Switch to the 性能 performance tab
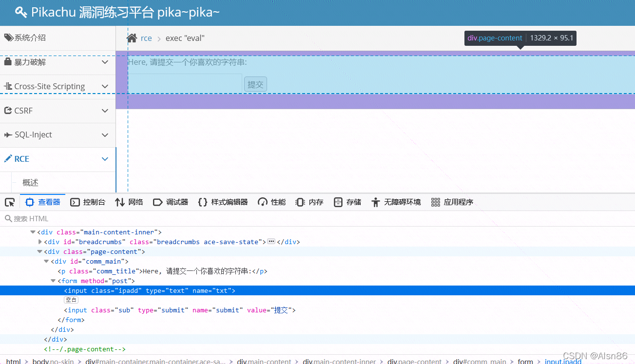This screenshot has height=364, width=635. coord(272,202)
